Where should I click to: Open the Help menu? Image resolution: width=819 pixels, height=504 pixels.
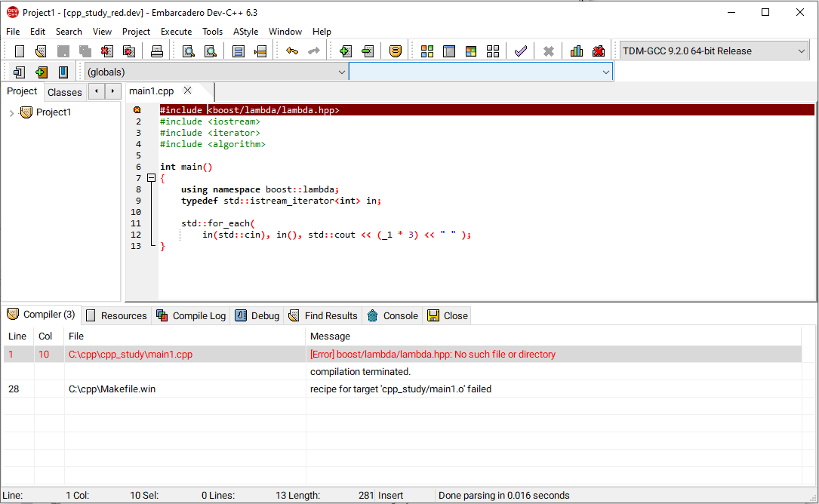(322, 32)
